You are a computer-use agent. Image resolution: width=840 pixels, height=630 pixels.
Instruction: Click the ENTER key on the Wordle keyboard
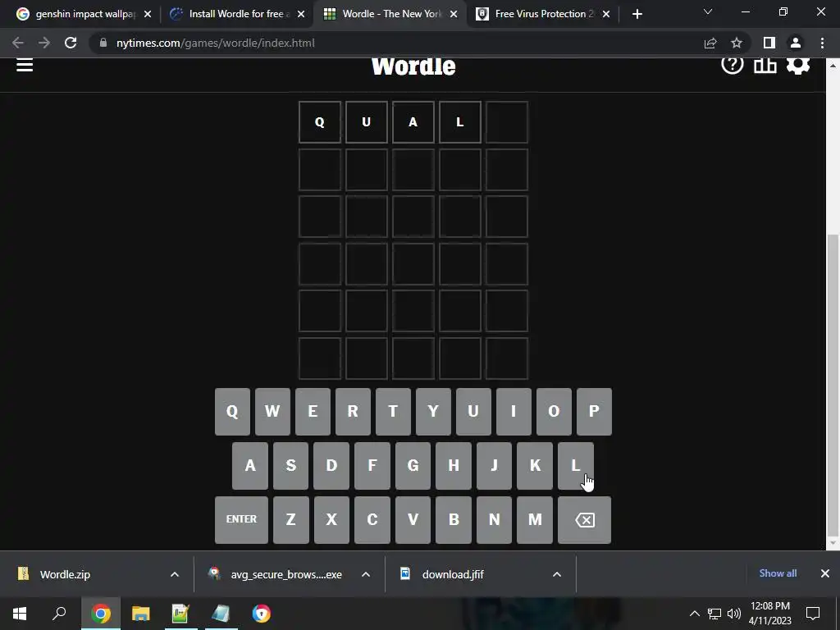(242, 519)
